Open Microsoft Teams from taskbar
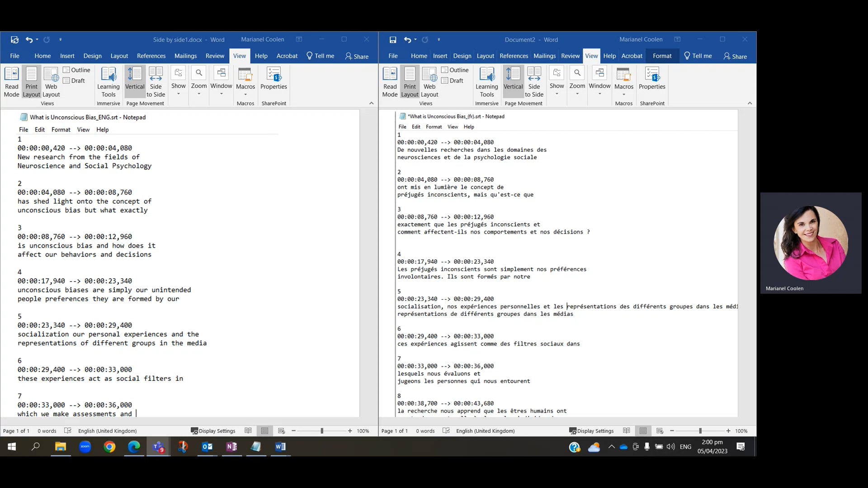Screen dimensions: 868x488 pos(158,447)
